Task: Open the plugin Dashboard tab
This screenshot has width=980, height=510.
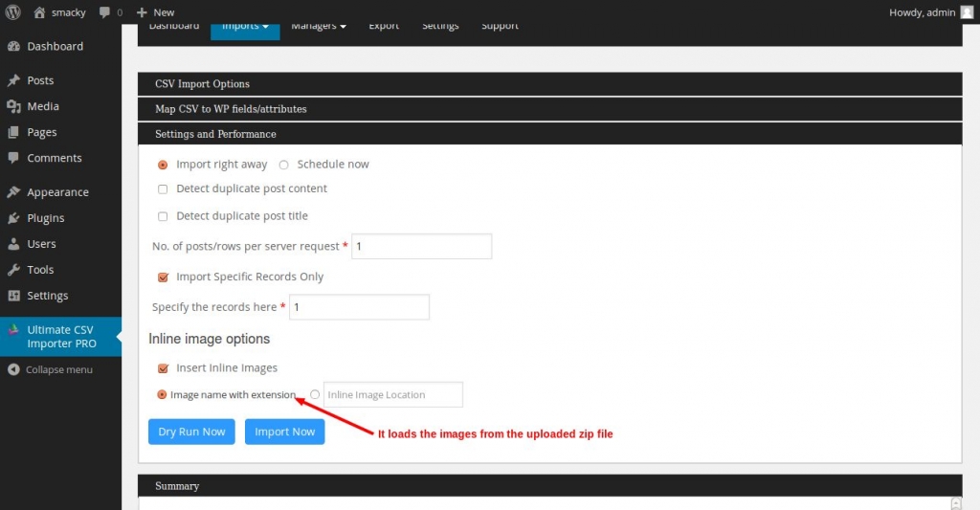Action: point(174,28)
